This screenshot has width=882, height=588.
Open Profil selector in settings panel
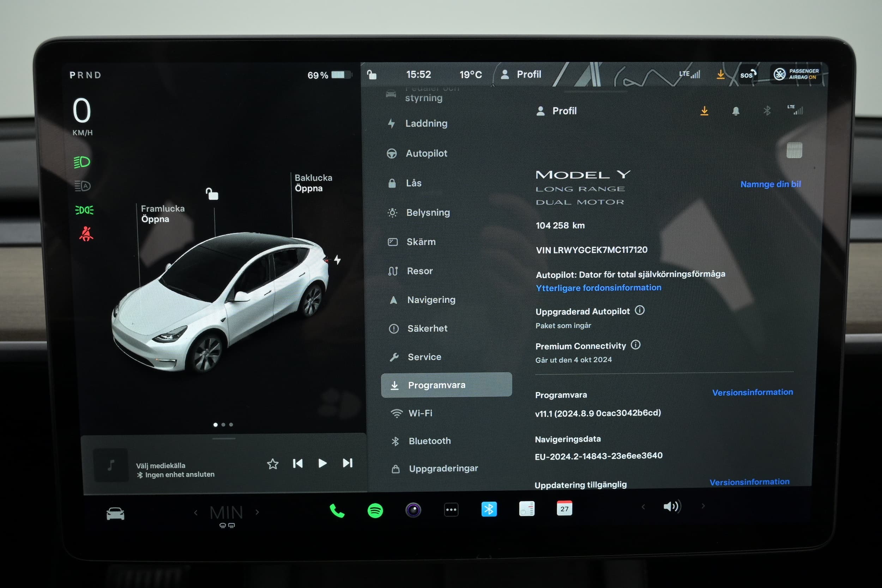click(556, 111)
